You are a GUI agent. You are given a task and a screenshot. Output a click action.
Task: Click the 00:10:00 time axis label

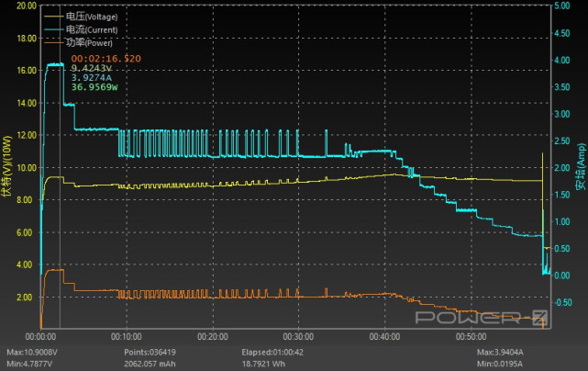(127, 336)
